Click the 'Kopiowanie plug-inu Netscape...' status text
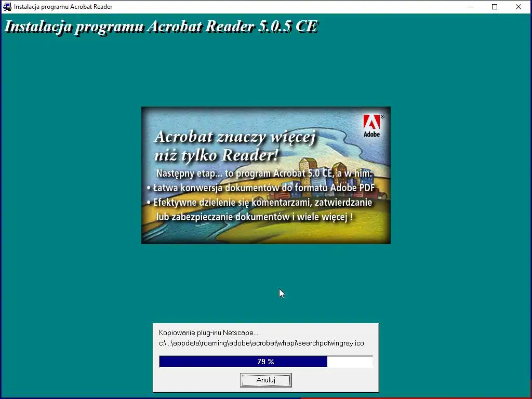 [x=208, y=333]
